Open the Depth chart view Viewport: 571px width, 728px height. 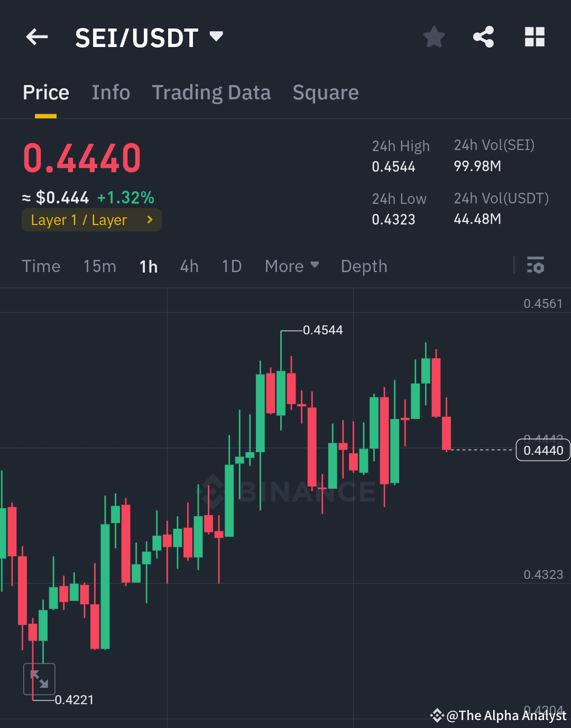[363, 266]
